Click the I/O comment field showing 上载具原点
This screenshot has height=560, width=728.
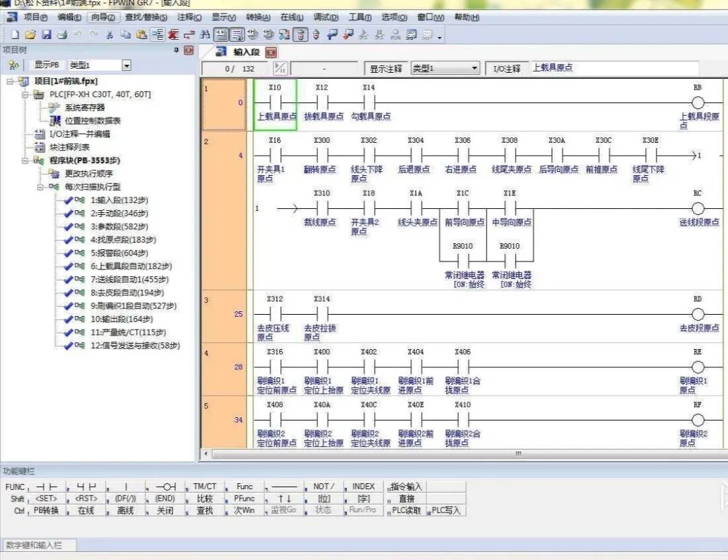pyautogui.click(x=614, y=68)
